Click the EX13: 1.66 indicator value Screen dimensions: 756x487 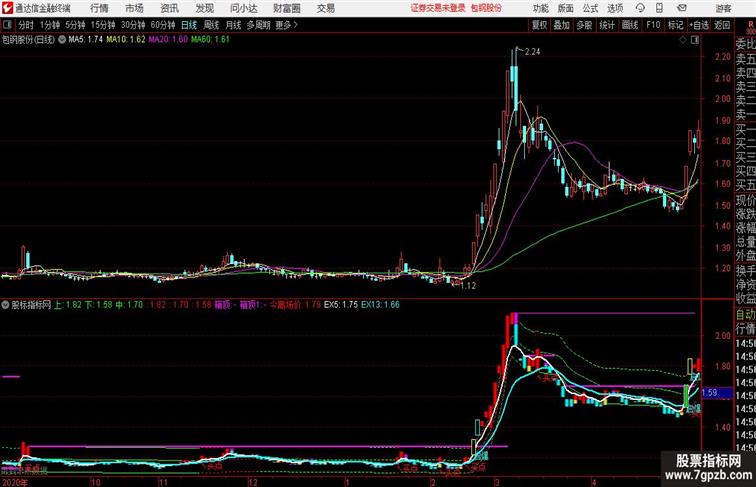click(380, 305)
